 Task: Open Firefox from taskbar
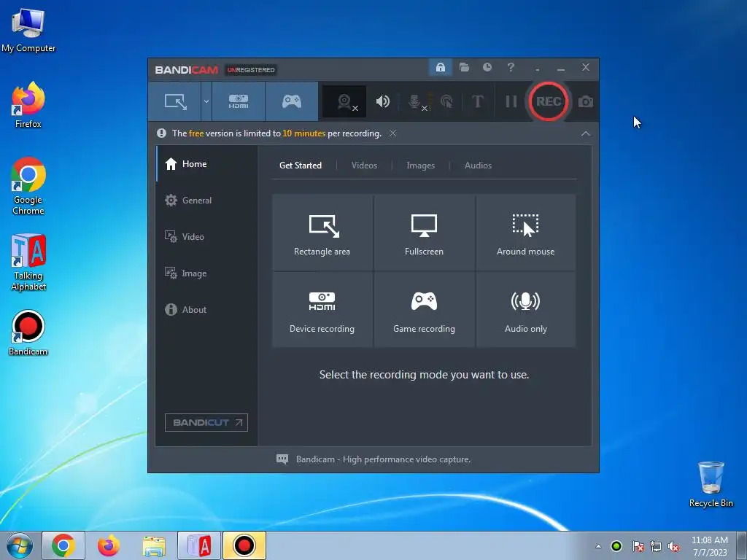tap(109, 545)
